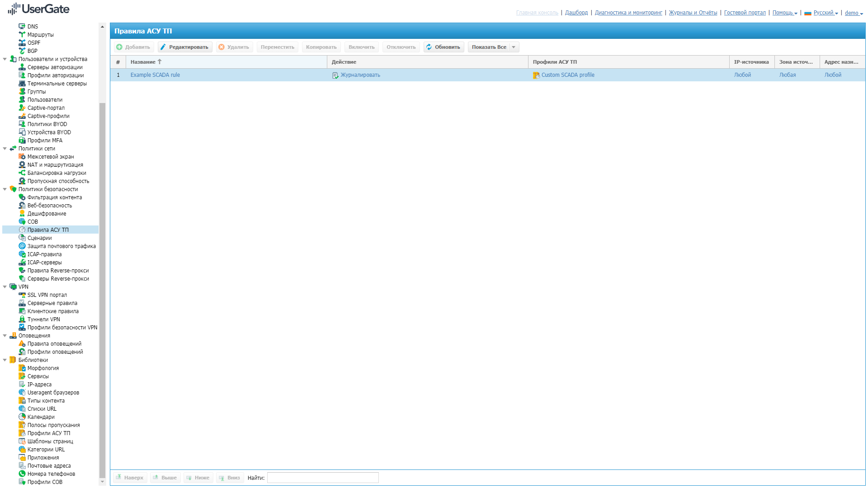This screenshot has height=488, width=868.
Task: Open the Дашборд top menu link
Action: [576, 13]
